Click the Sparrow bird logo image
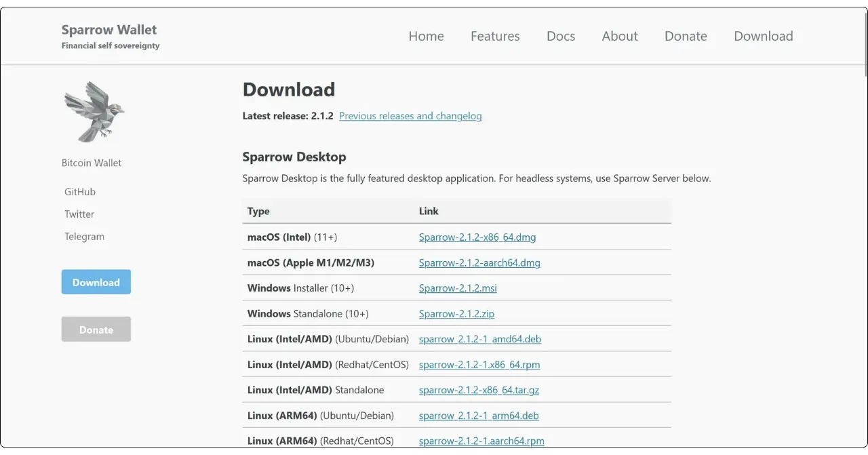The height and width of the screenshot is (455, 868). coord(94,111)
